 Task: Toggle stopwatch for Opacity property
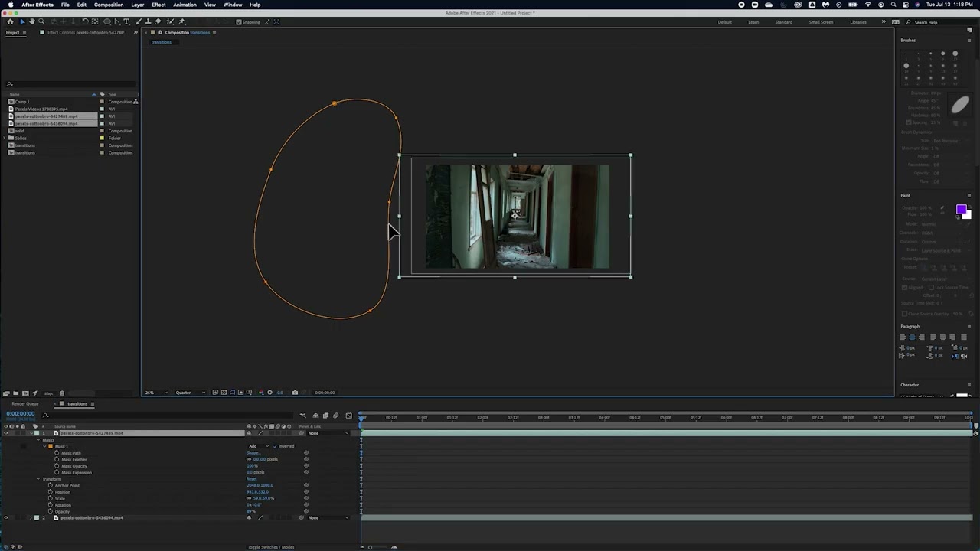pos(51,511)
